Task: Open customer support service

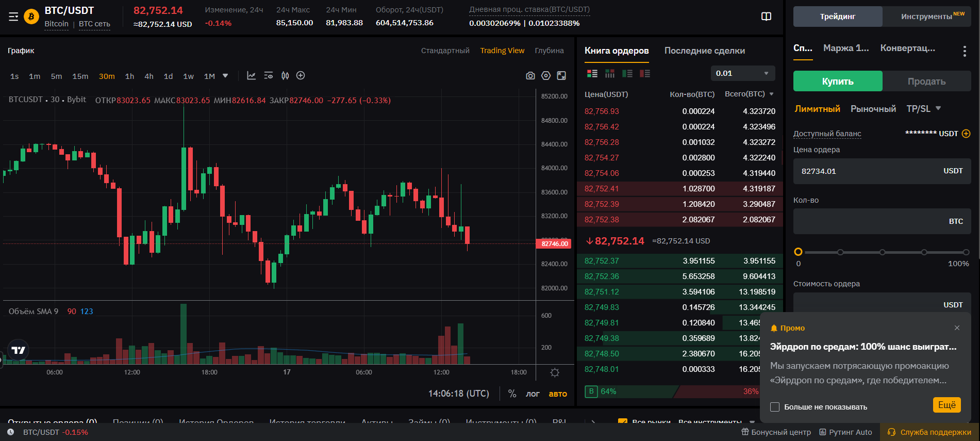Action: pos(929,432)
